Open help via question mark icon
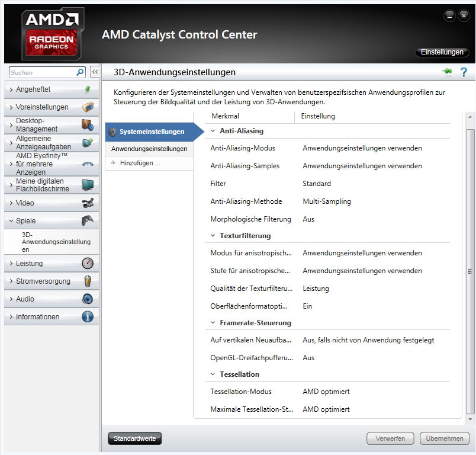The width and height of the screenshot is (476, 455). [x=464, y=72]
